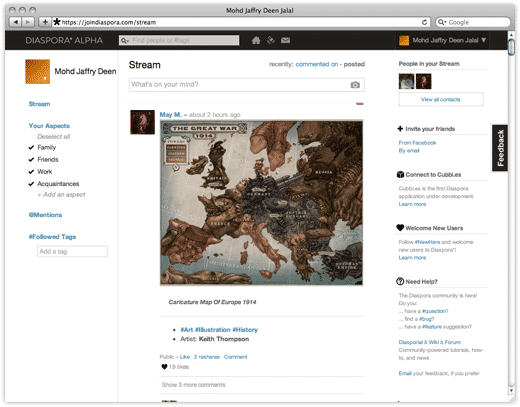Focus the Add a tag field
Image resolution: width=520 pixels, height=407 pixels.
72,251
